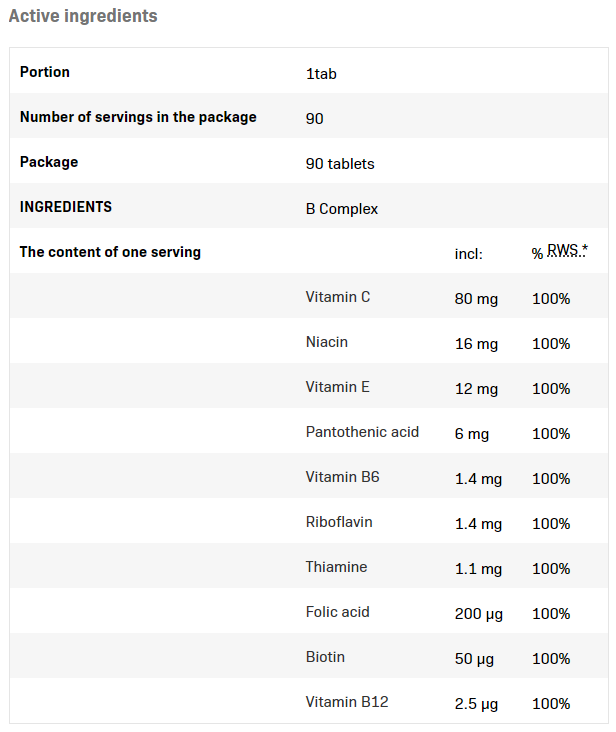Click the "1tab" portion value

click(322, 73)
